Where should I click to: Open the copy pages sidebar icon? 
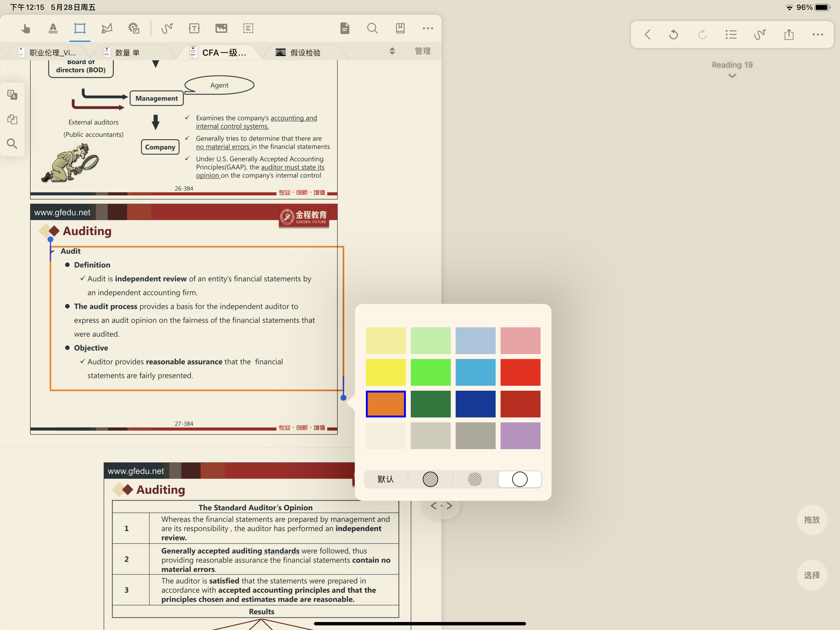tap(12, 119)
